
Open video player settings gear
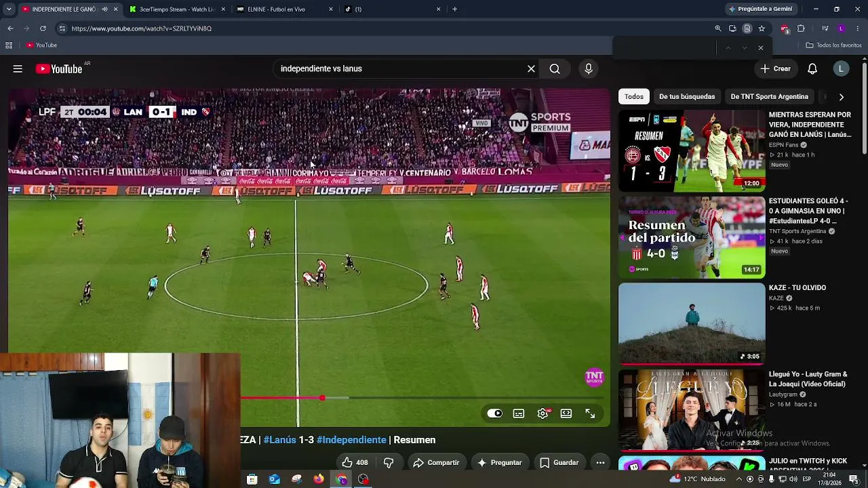[x=543, y=413]
